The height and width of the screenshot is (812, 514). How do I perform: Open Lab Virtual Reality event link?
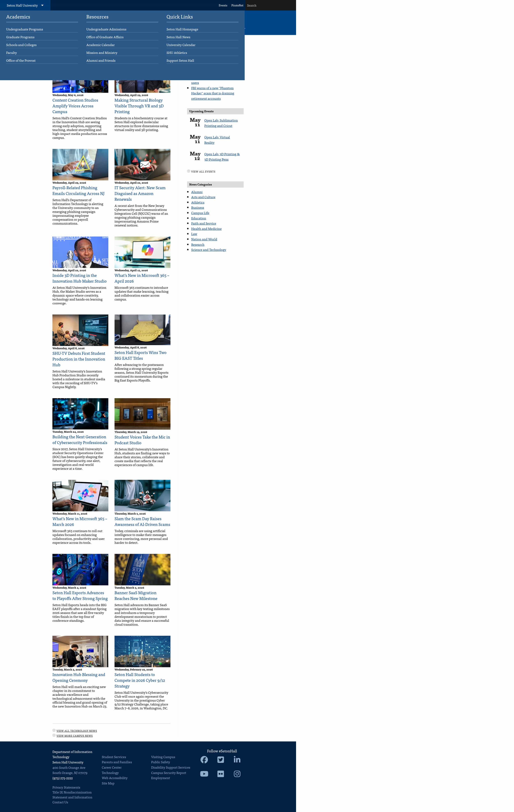point(217,140)
